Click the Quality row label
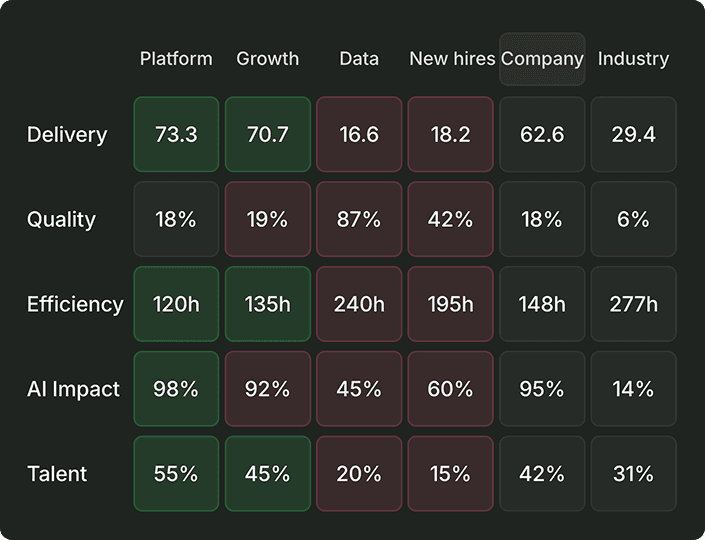Image resolution: width=705 pixels, height=540 pixels. click(x=61, y=219)
